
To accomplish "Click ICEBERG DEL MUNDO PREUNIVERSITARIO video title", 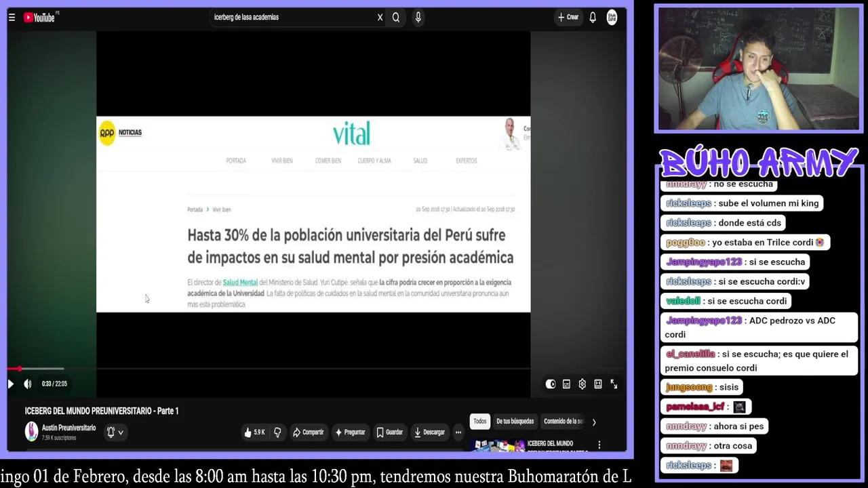I will [102, 411].
